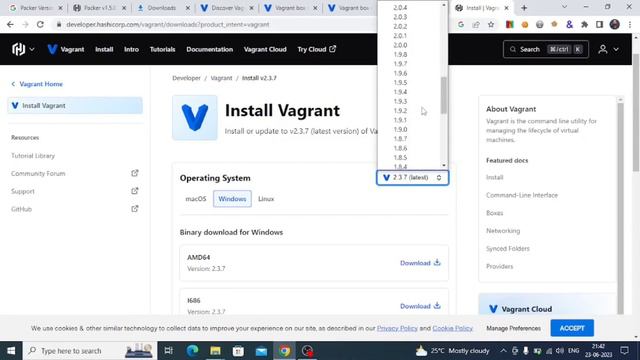The width and height of the screenshot is (640, 360).
Task: Open Microsoft Edge from the taskbar
Action: (x=192, y=351)
